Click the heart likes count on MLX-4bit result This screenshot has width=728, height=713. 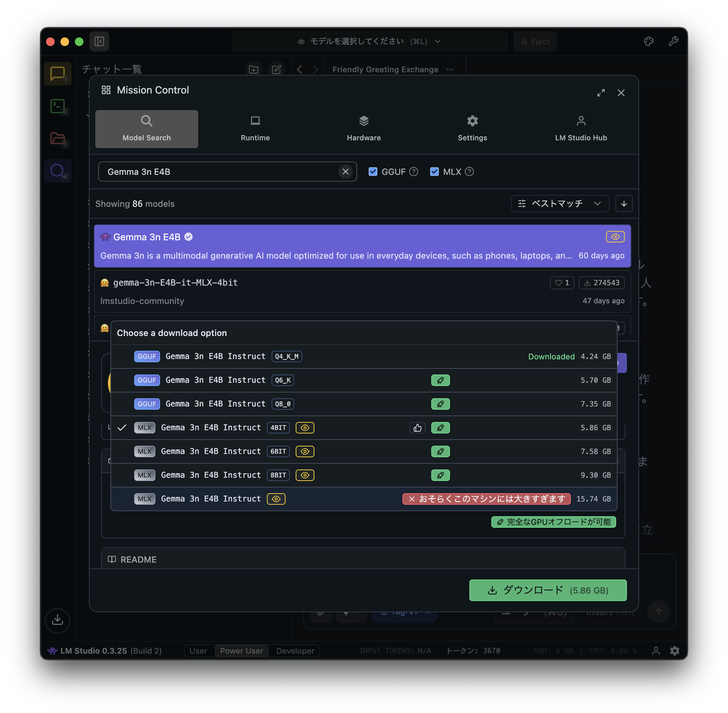tap(562, 283)
